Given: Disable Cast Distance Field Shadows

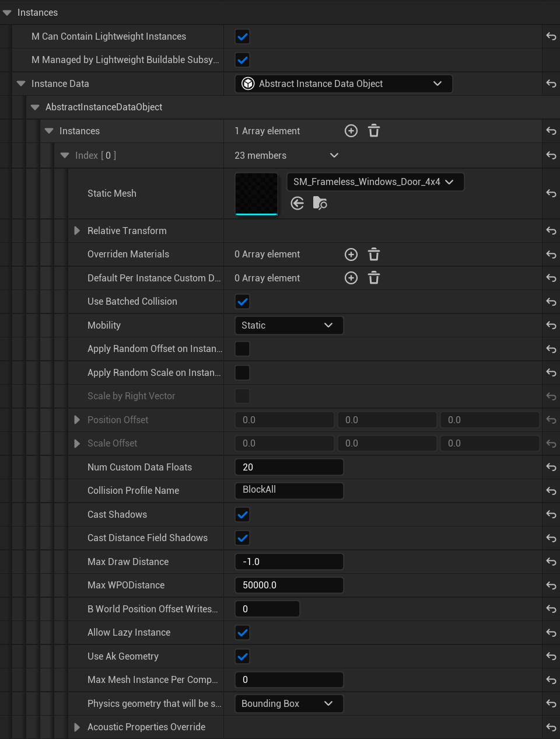Looking at the screenshot, I should (243, 538).
